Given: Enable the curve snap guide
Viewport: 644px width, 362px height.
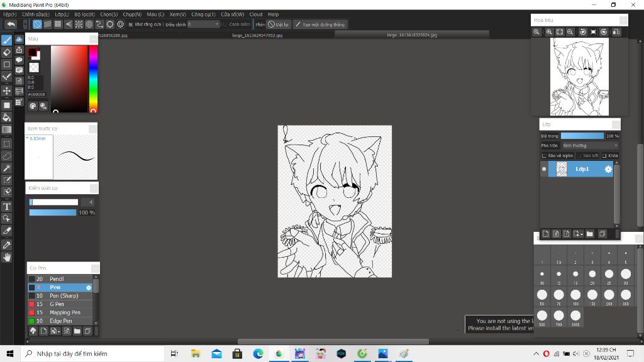Looking at the screenshot, I should (99, 25).
